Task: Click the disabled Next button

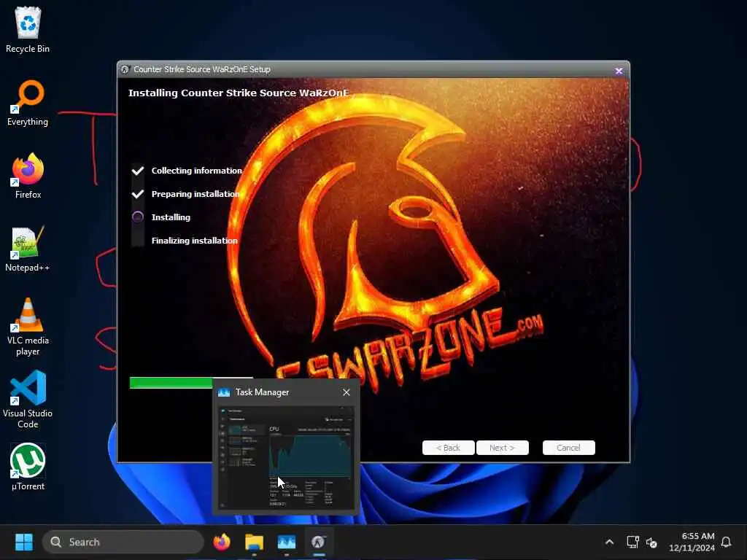Action: tap(502, 448)
